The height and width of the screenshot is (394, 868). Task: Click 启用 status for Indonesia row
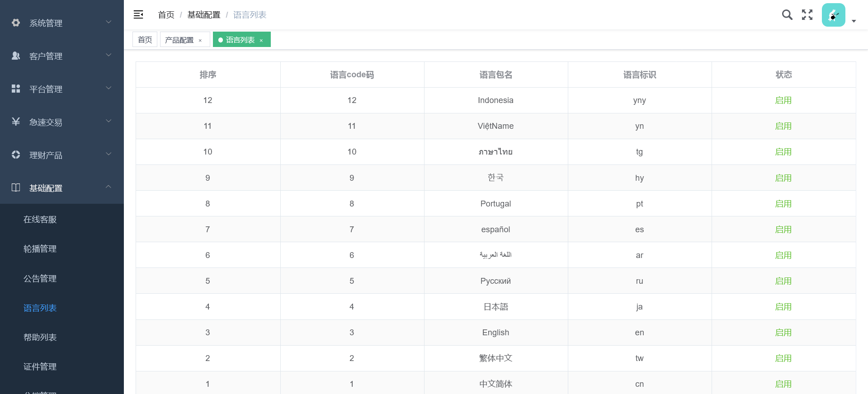coord(783,100)
